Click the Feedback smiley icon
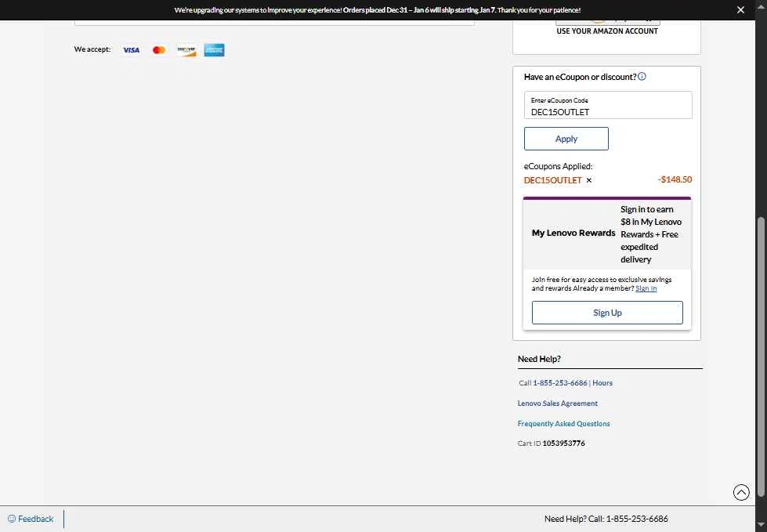Viewport: 767px width, 532px height. (12, 519)
